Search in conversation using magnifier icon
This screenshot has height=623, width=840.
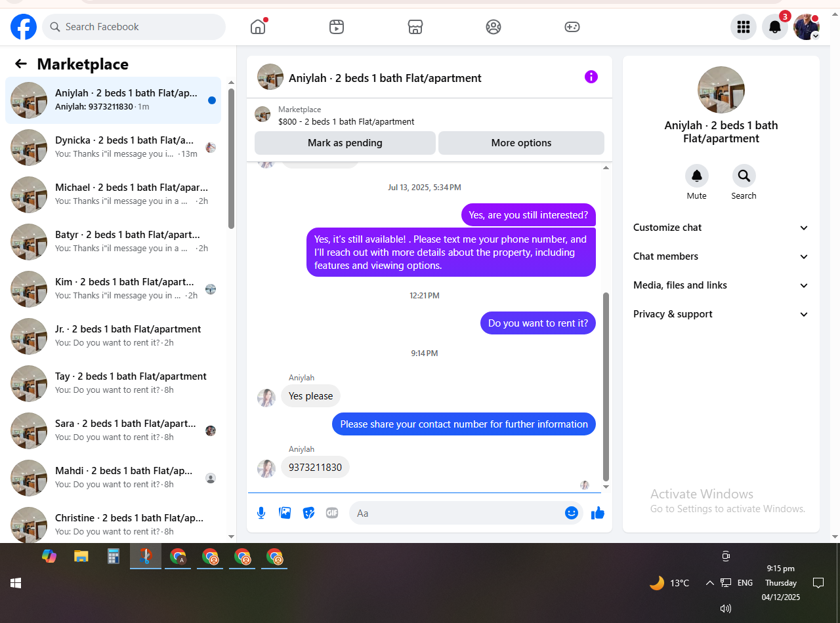click(744, 176)
